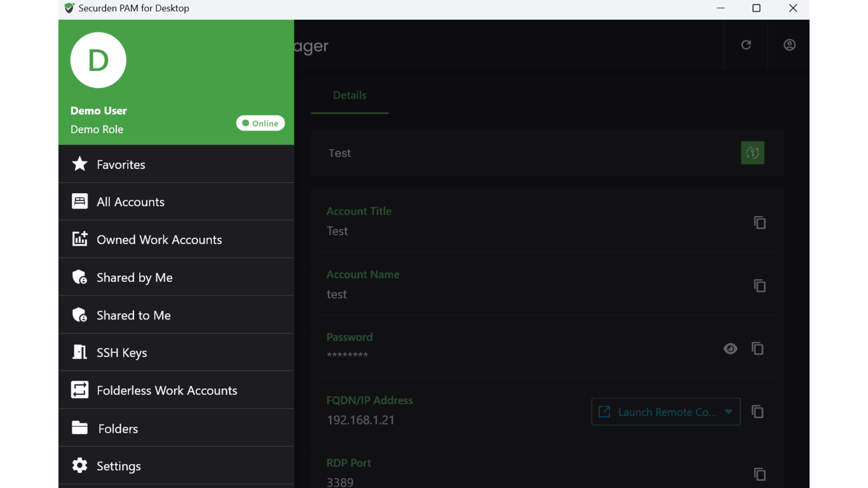Click the Folderless Work Accounts icon
The image size is (868, 488).
(x=79, y=390)
